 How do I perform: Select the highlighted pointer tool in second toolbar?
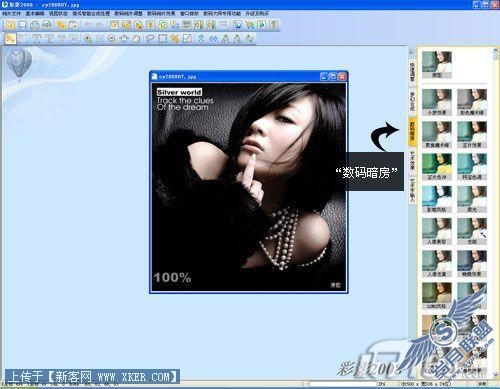11,39
